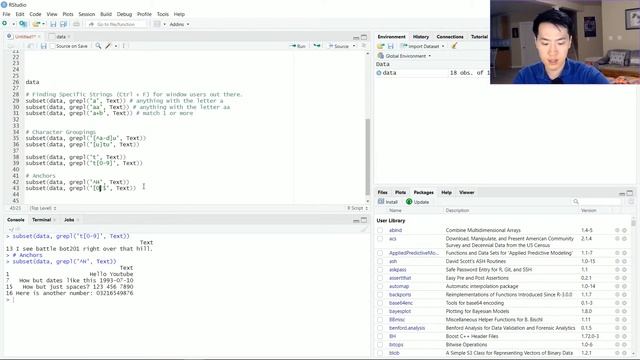Open the Source button dropdown arrow
The width and height of the screenshot is (640, 360).
[x=354, y=46]
